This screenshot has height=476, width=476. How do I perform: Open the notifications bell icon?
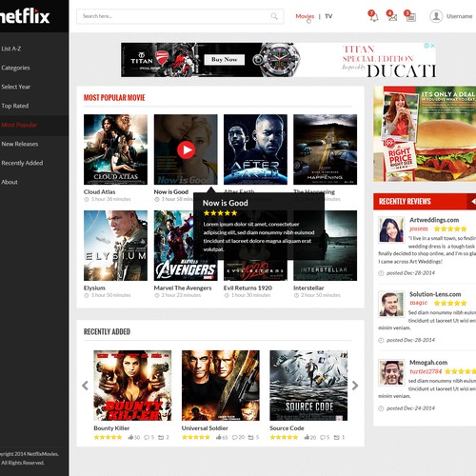374,17
